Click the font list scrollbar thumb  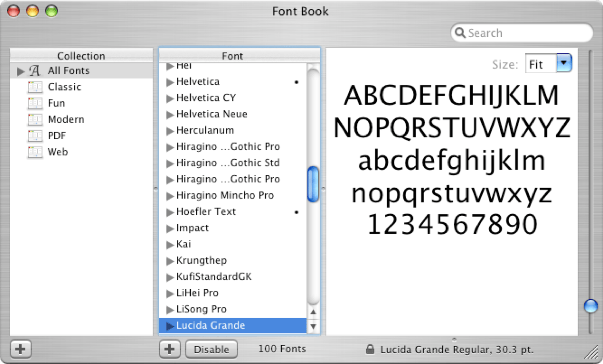[x=313, y=185]
